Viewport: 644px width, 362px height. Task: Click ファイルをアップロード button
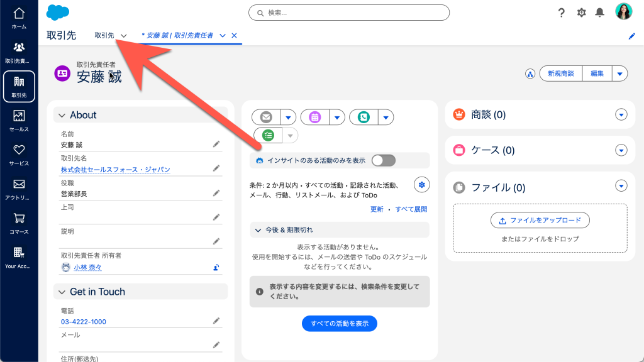(540, 221)
